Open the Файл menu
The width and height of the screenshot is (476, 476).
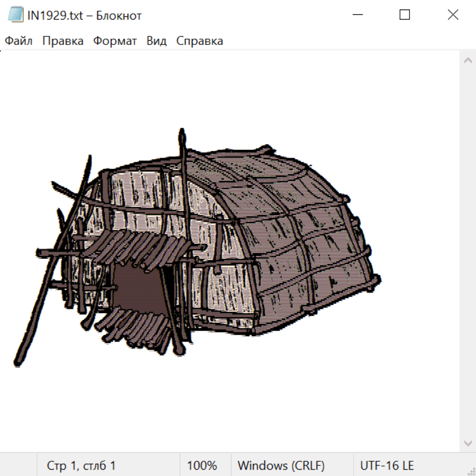point(19,41)
